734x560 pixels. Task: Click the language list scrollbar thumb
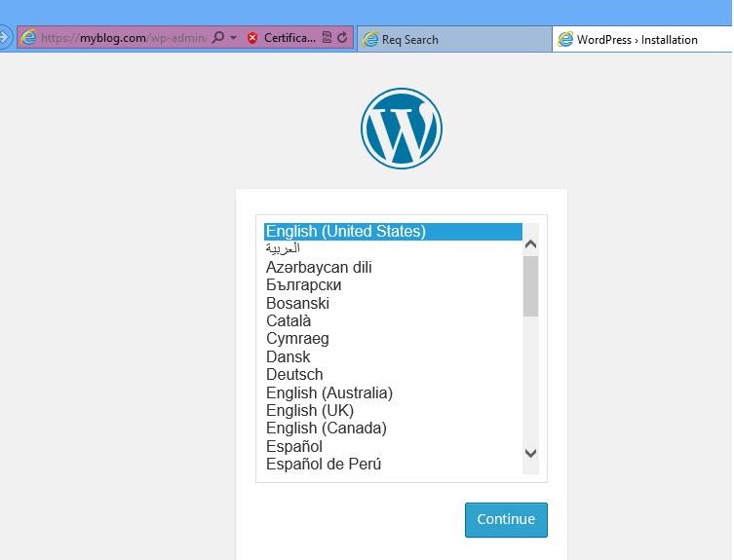click(530, 286)
